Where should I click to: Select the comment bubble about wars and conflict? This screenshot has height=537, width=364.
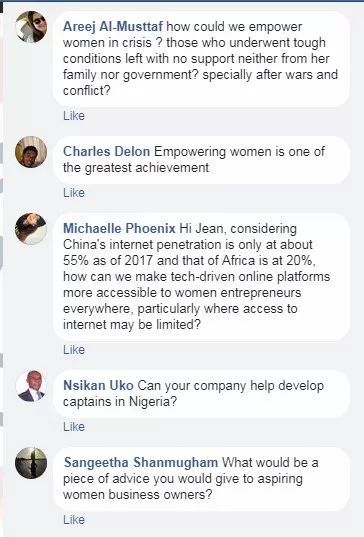201,59
